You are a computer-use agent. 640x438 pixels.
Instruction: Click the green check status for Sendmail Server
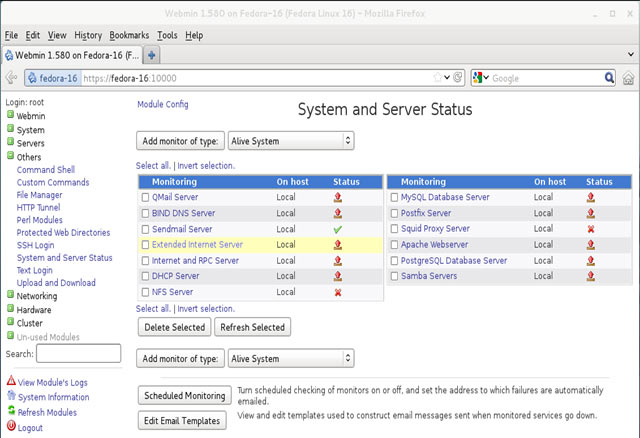338,229
